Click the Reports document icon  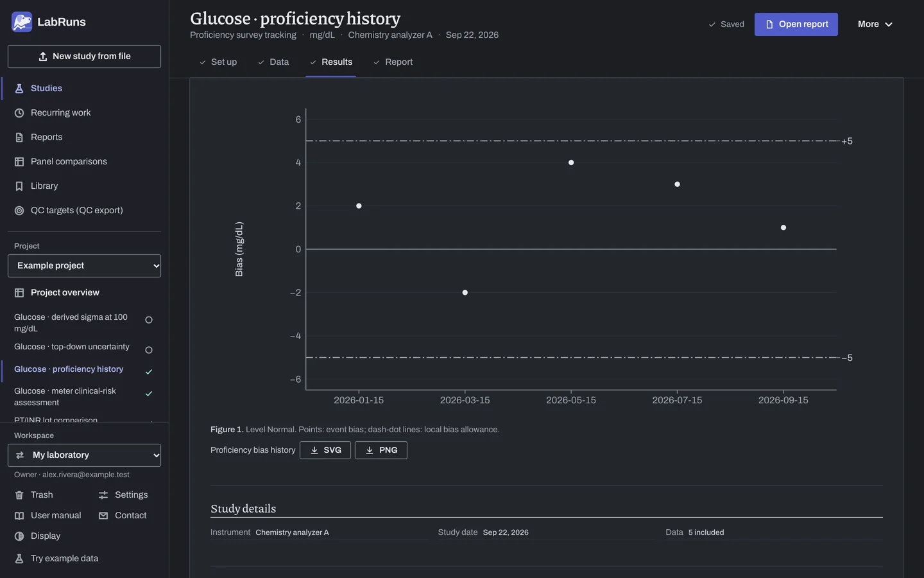[19, 137]
